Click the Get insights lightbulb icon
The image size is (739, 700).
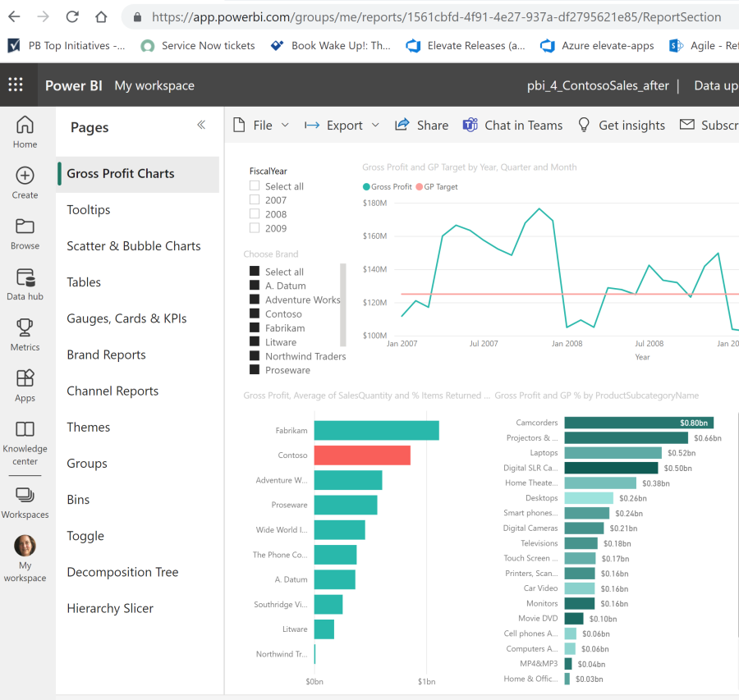click(x=584, y=125)
